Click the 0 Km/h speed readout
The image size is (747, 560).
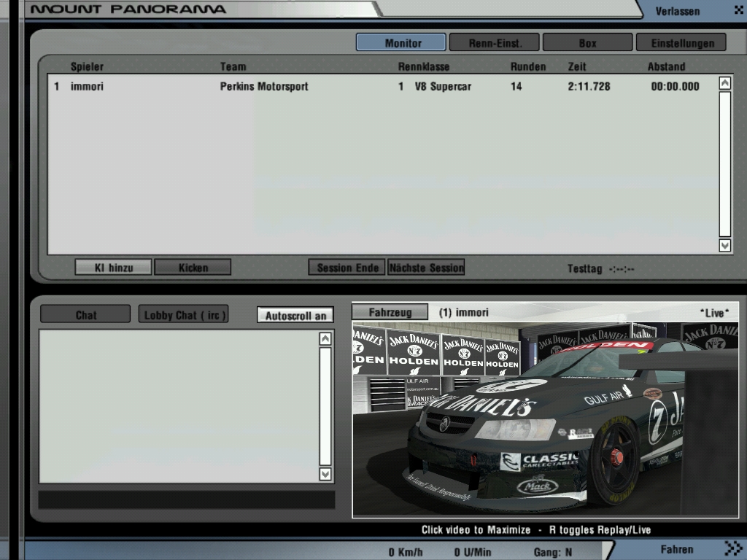[x=405, y=552]
